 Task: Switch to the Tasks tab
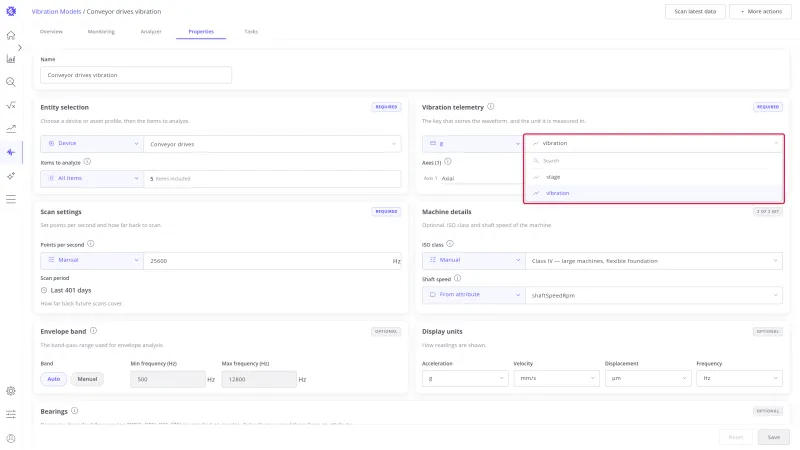[x=251, y=32]
